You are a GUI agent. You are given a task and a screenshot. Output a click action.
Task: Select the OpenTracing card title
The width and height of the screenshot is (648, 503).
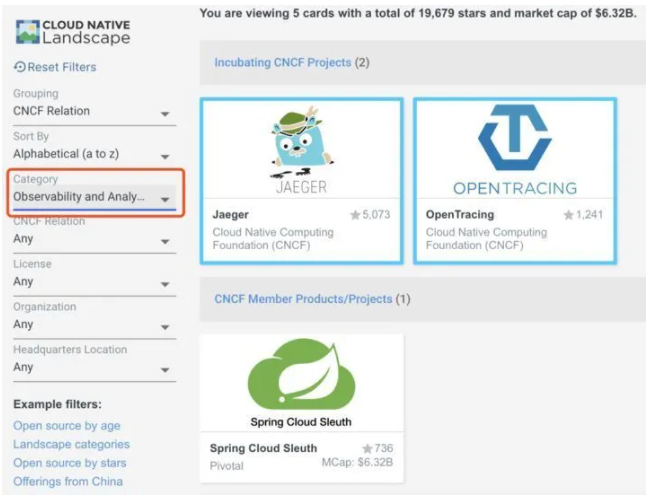pyautogui.click(x=460, y=215)
